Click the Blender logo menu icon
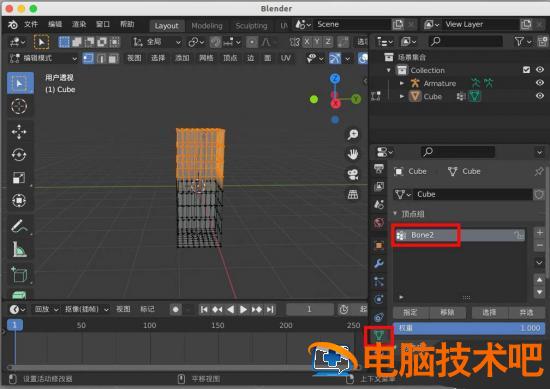550x389 pixels. tap(13, 24)
